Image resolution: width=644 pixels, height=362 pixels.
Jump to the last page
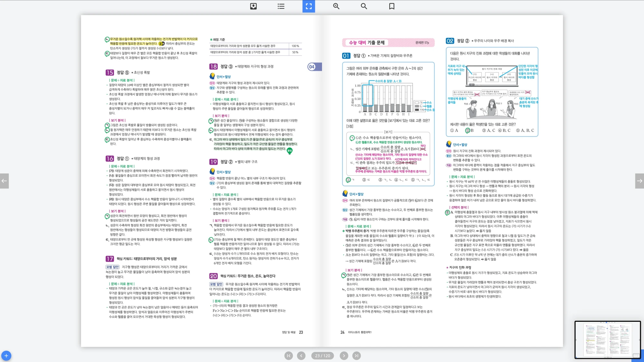tap(356, 356)
